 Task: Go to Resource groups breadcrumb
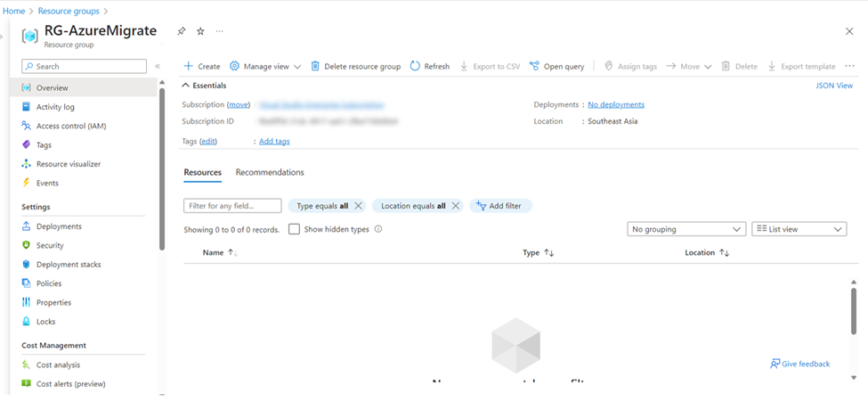tap(69, 11)
